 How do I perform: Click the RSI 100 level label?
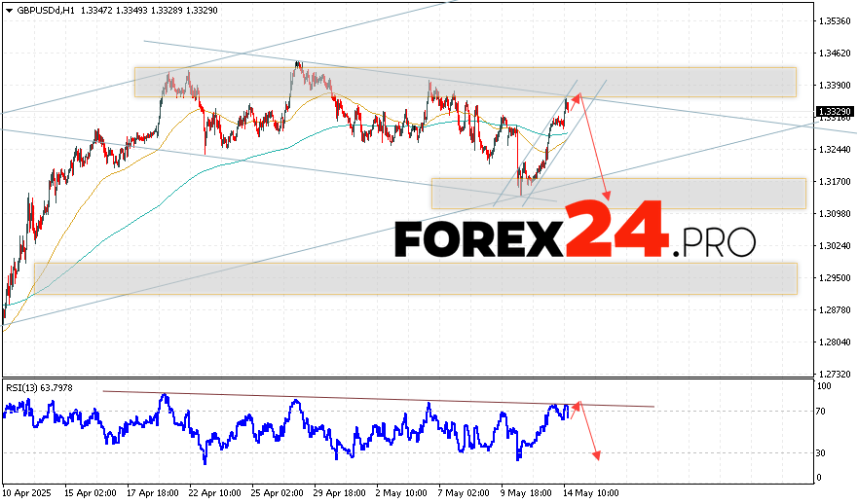pos(824,386)
